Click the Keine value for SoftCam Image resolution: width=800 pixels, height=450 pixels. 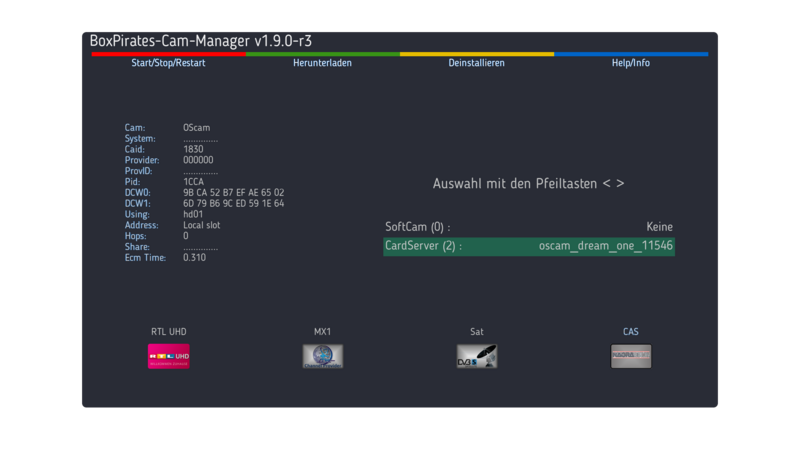click(659, 227)
